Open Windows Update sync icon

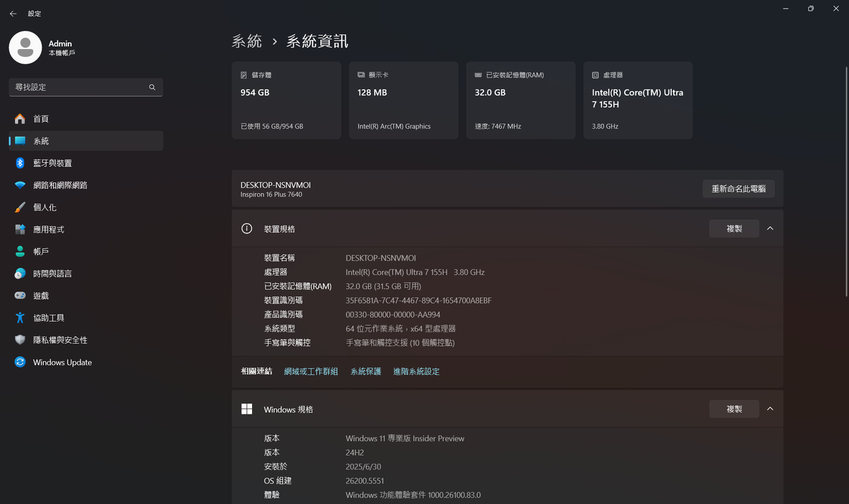(20, 362)
